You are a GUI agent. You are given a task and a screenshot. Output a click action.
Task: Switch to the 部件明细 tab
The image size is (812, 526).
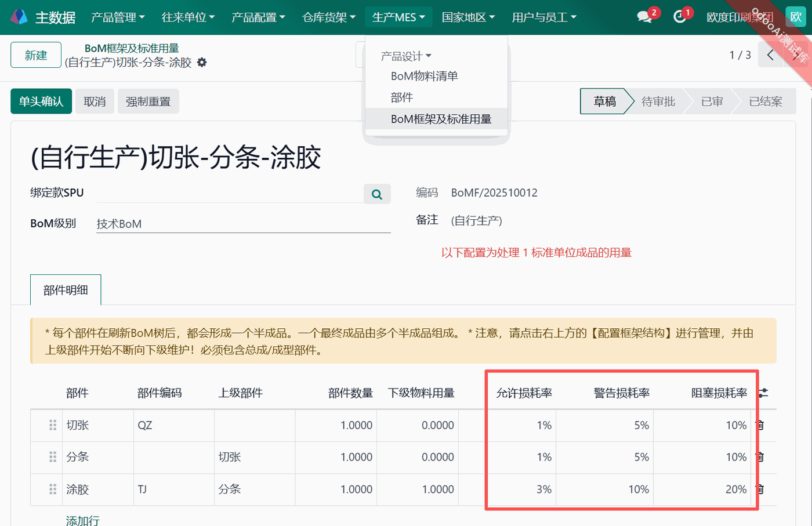[66, 289]
